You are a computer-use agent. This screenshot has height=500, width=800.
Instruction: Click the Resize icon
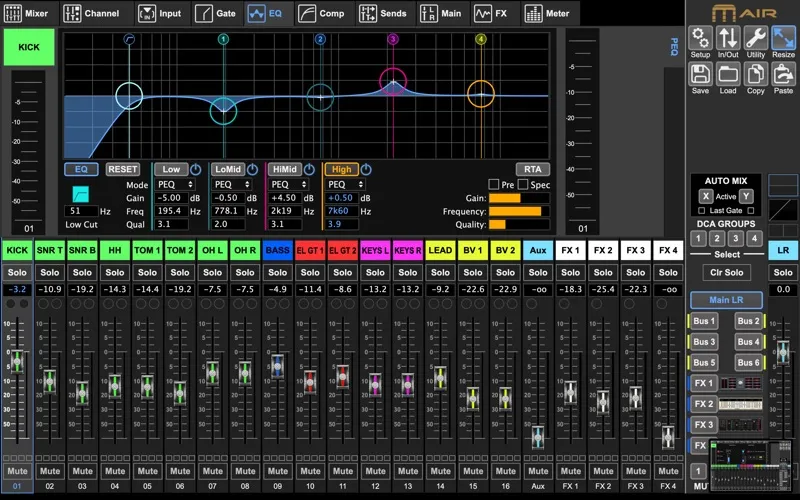point(783,38)
